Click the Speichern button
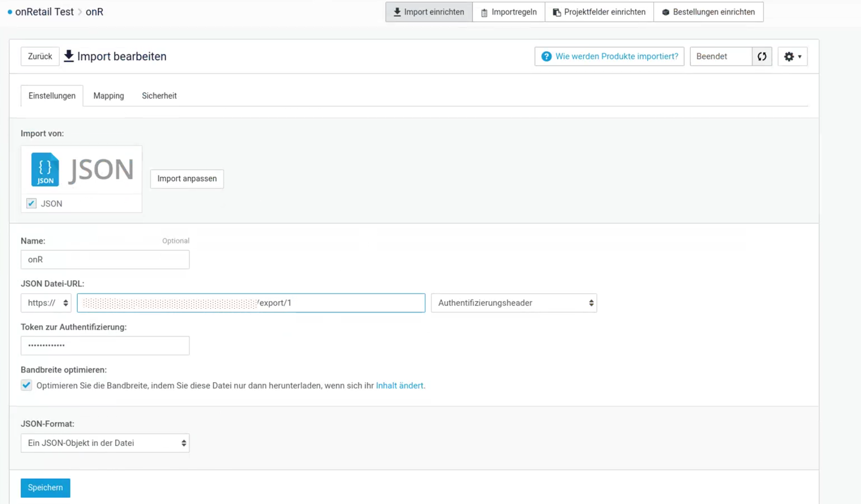Image resolution: width=861 pixels, height=504 pixels. click(45, 488)
